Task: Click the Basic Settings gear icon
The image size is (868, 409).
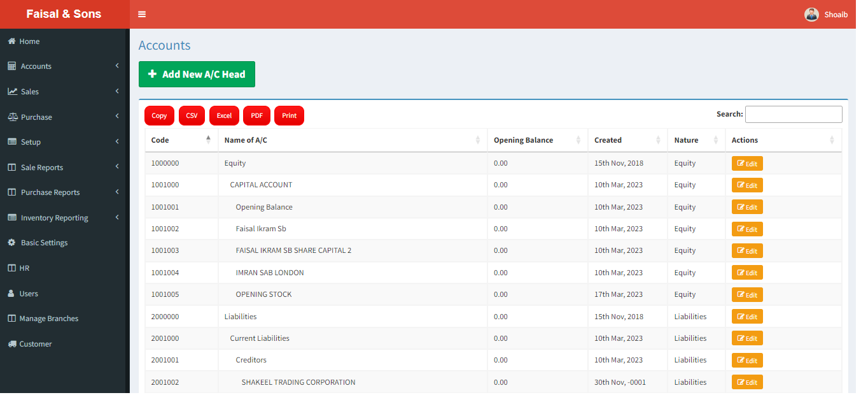Action: pos(11,243)
